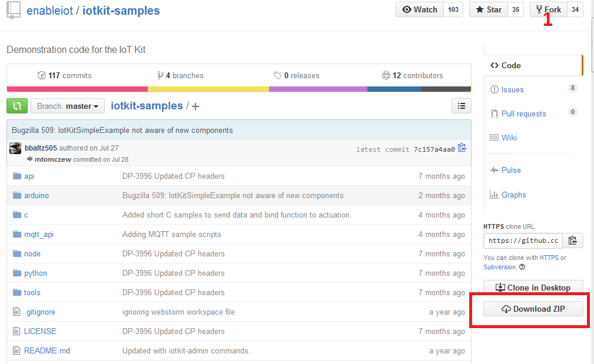
Task: Copy latest commit SHA clipboard icon
Action: pyautogui.click(x=462, y=148)
